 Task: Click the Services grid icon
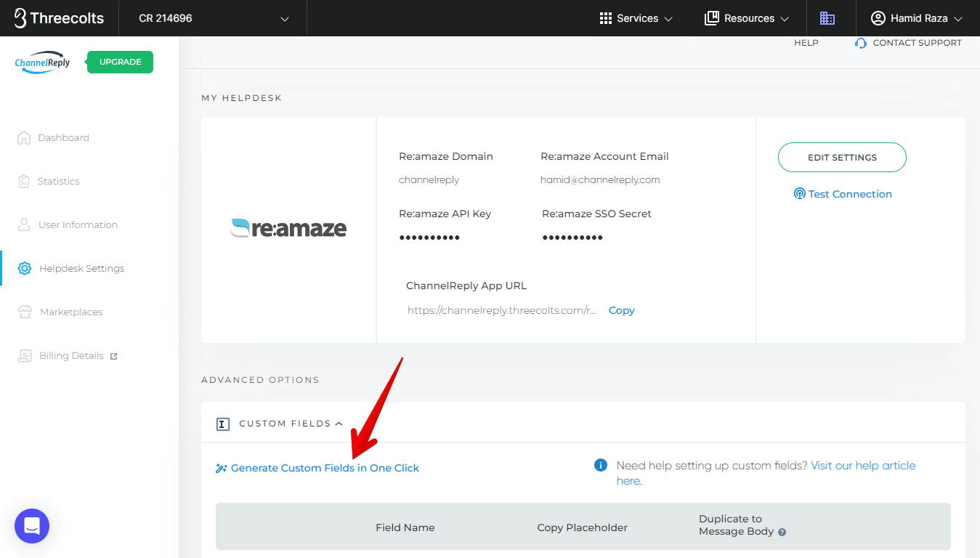(x=606, y=18)
